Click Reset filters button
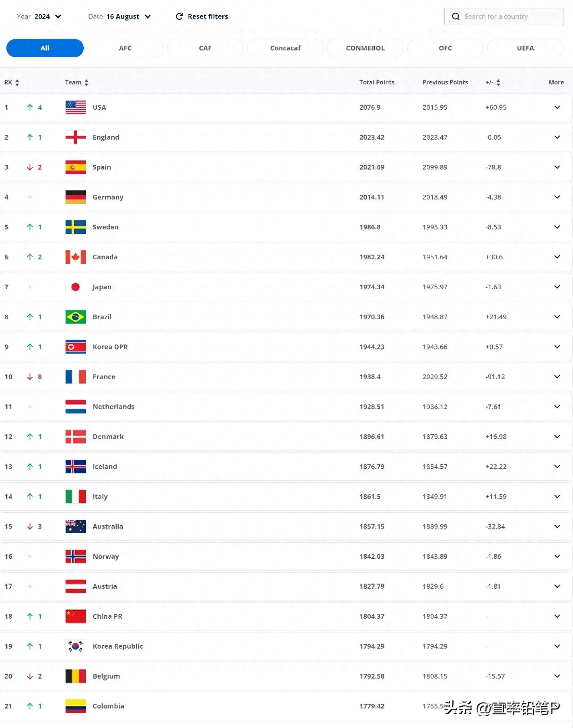Viewport: 573px width, 728px height. point(202,16)
